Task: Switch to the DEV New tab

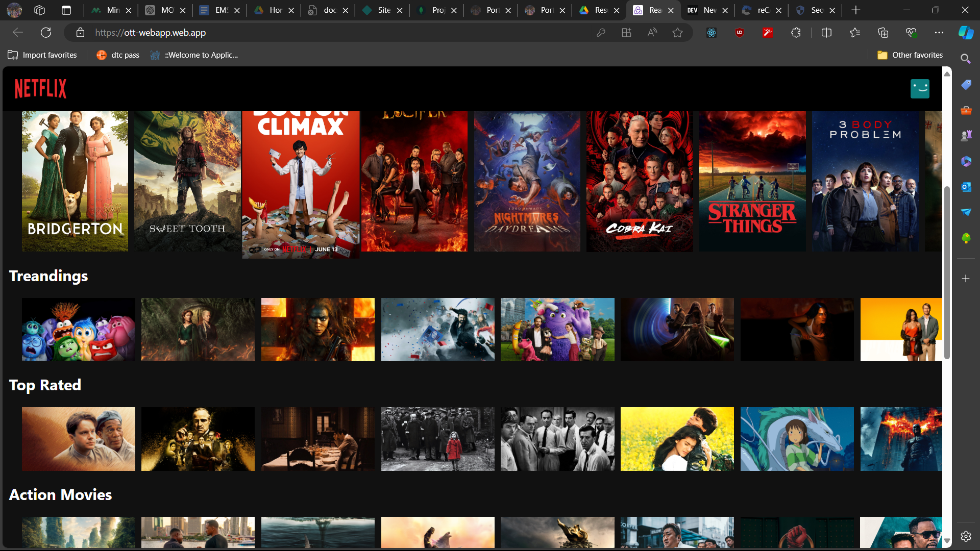Action: click(x=703, y=10)
